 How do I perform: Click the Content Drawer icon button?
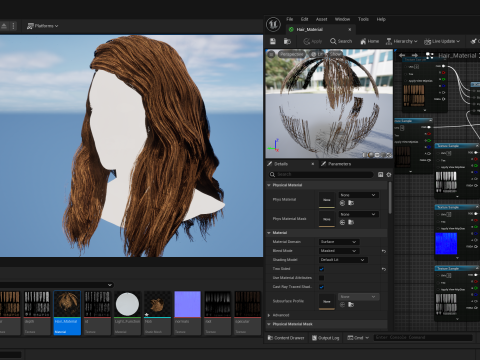click(x=286, y=338)
